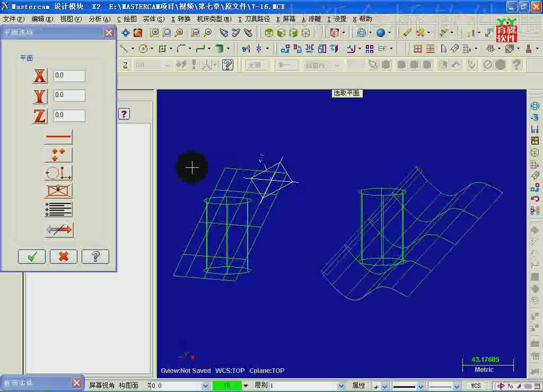Open the 帮助 (Help) menu
Viewport: 543px width, 392px height.
tap(363, 19)
